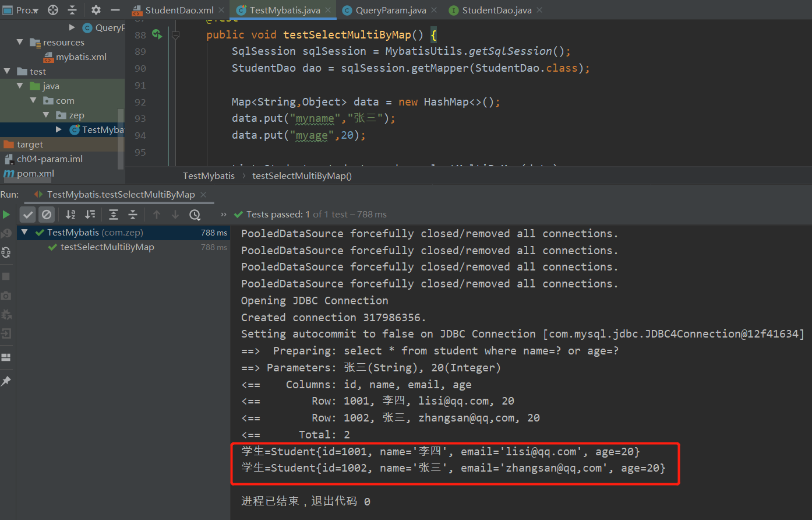Collapse the resources folder arrow
Screen dimensions: 812x520
[x=20, y=42]
